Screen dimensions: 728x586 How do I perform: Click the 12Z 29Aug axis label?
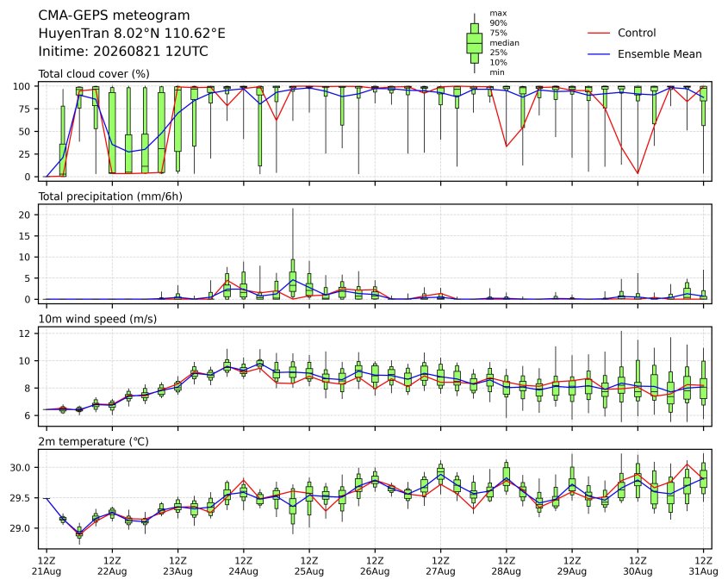point(572,566)
